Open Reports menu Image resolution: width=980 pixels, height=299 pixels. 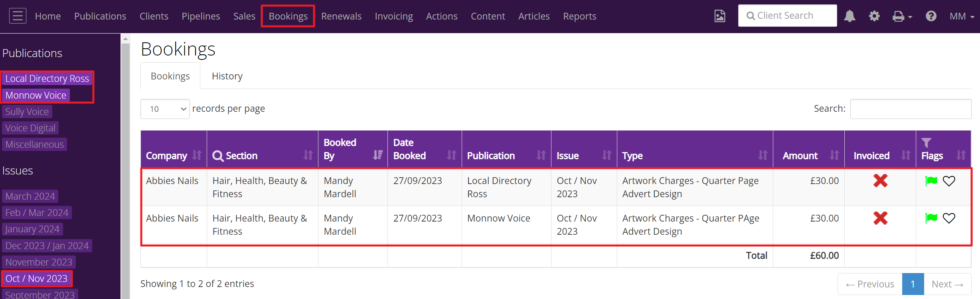point(580,16)
